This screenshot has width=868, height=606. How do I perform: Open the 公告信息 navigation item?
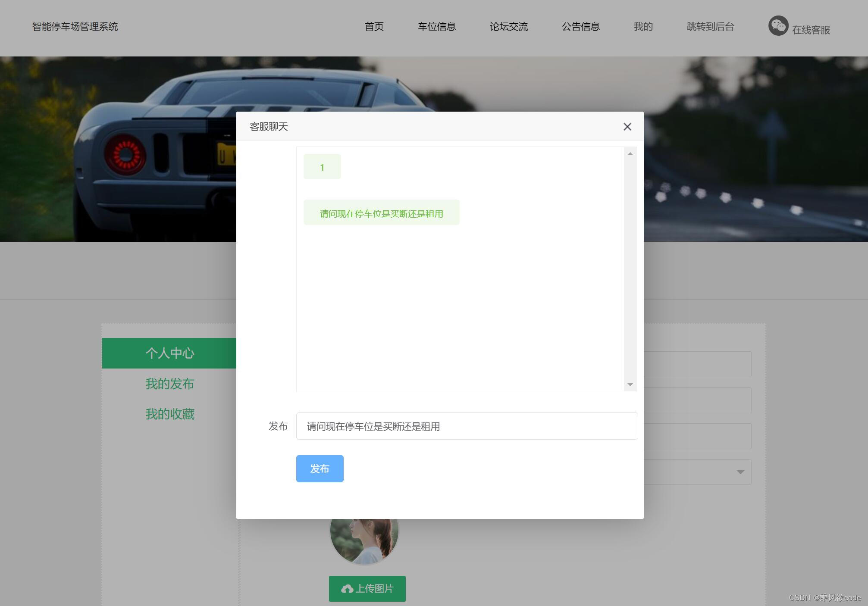tap(580, 27)
